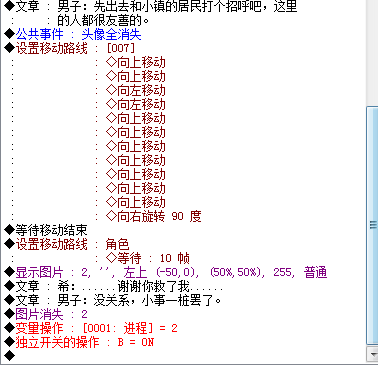Select the 等待移动结束 command row
378x369 pixels.
(x=46, y=230)
